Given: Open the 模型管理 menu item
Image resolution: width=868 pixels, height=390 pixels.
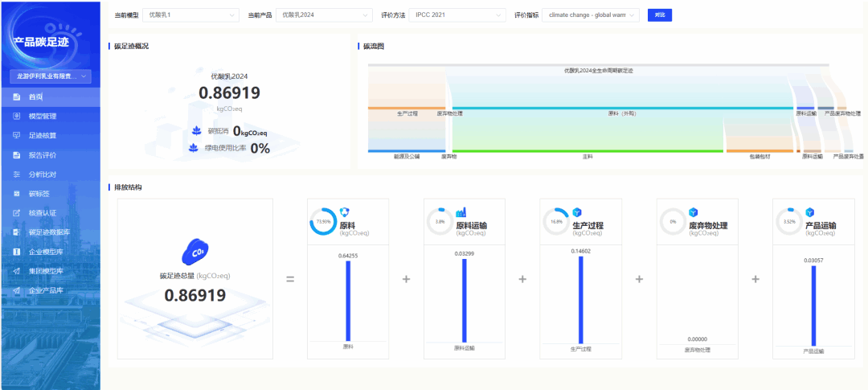Looking at the screenshot, I should tap(51, 117).
